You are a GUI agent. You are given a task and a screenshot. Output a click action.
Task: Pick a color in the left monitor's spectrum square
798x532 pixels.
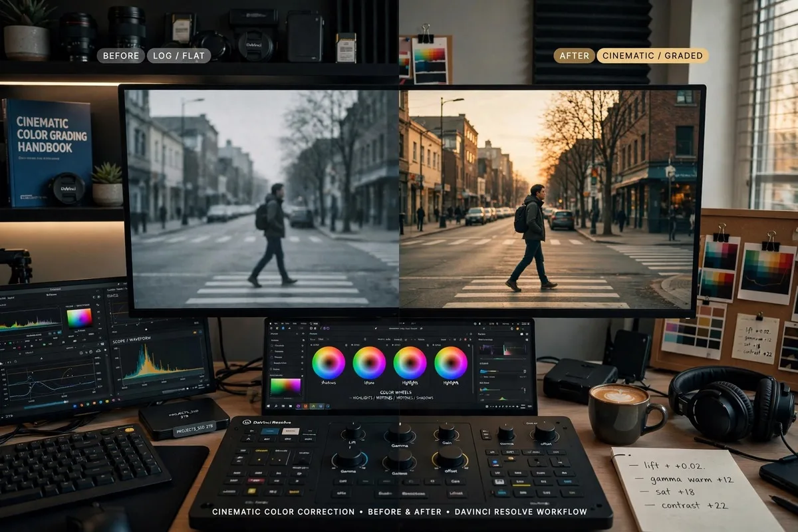pos(80,318)
